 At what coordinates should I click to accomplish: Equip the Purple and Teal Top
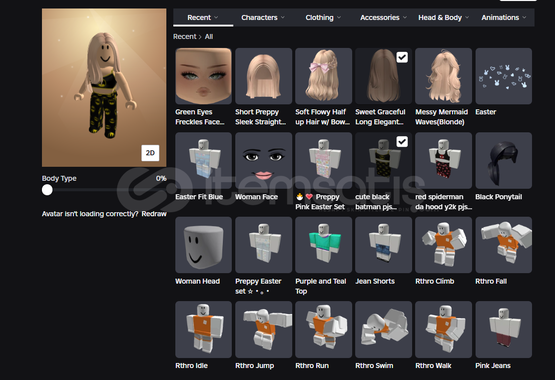(323, 245)
